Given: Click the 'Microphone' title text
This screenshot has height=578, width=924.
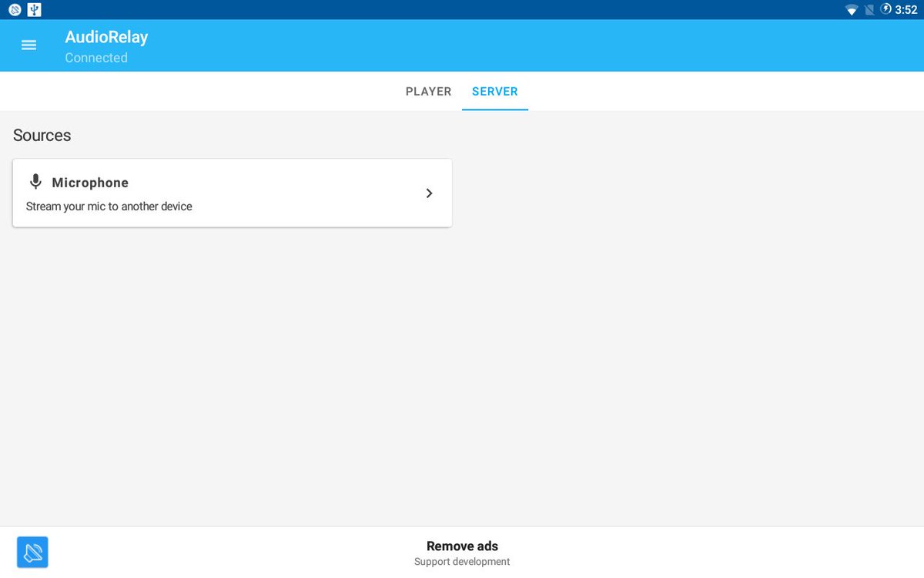Looking at the screenshot, I should [x=90, y=183].
